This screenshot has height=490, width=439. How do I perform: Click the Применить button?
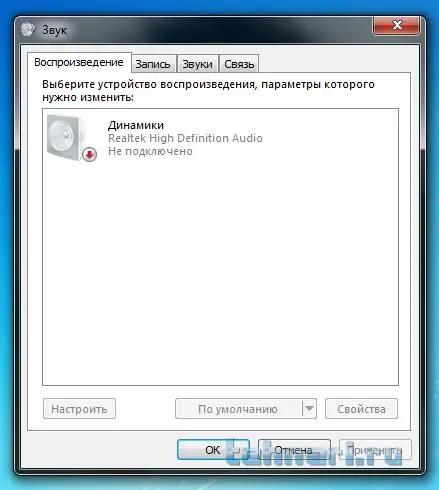[x=375, y=450]
